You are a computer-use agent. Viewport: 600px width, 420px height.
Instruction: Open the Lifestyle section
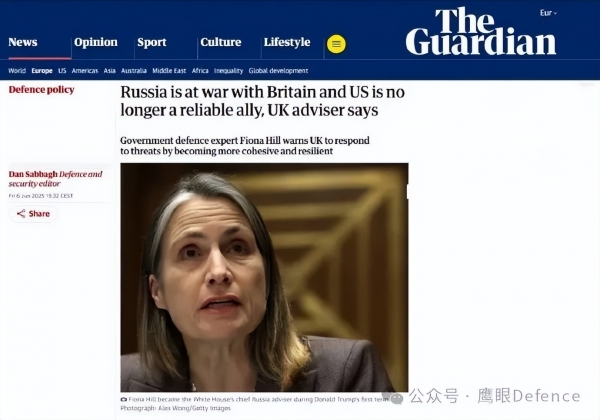(x=287, y=42)
